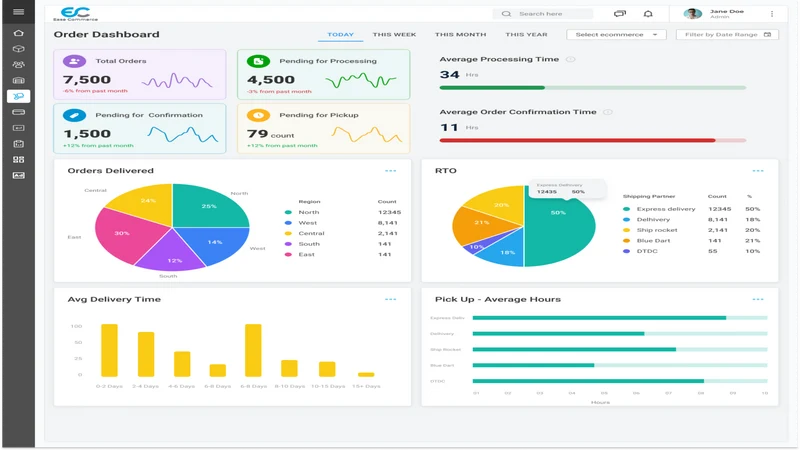Open the four-squares grid icon in sidebar

(18, 160)
